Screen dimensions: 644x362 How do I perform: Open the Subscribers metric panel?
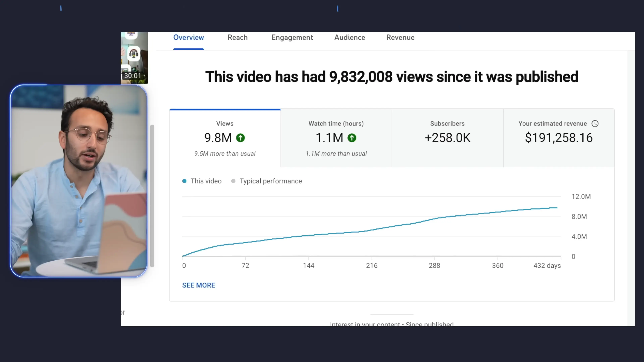(447, 138)
